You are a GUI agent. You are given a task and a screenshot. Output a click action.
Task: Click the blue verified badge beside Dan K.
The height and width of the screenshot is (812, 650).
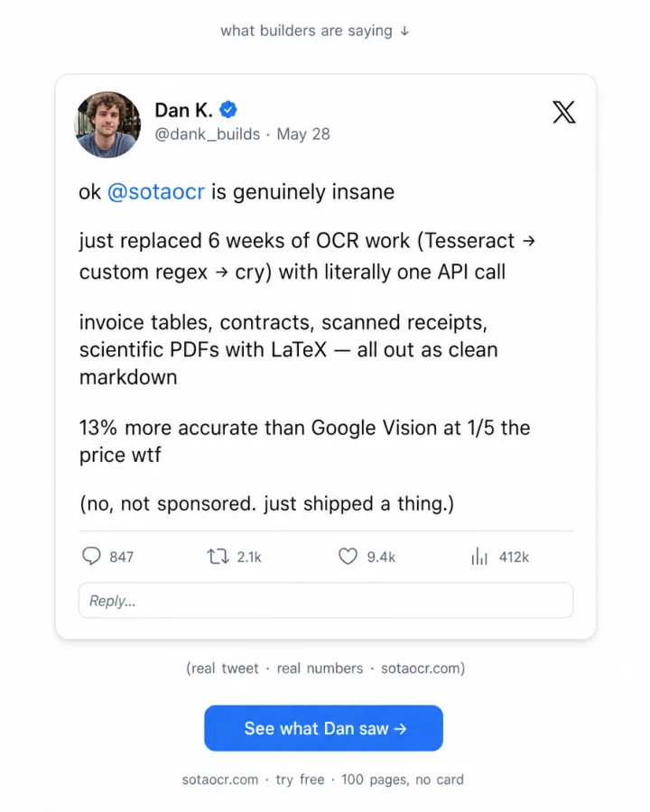coord(228,110)
